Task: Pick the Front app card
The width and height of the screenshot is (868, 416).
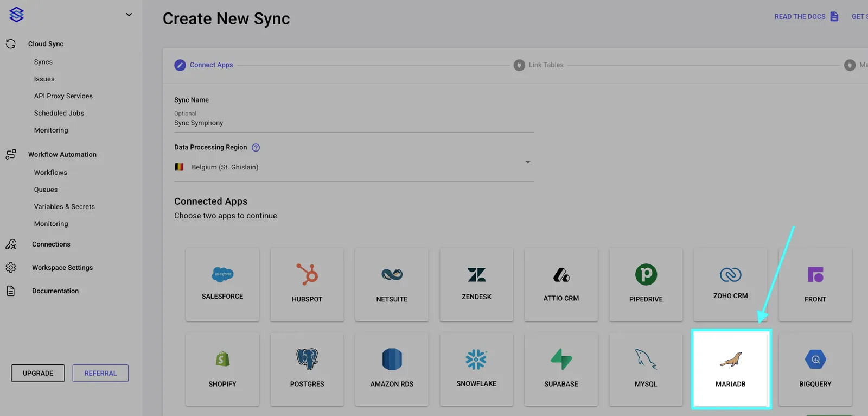Action: pyautogui.click(x=815, y=284)
